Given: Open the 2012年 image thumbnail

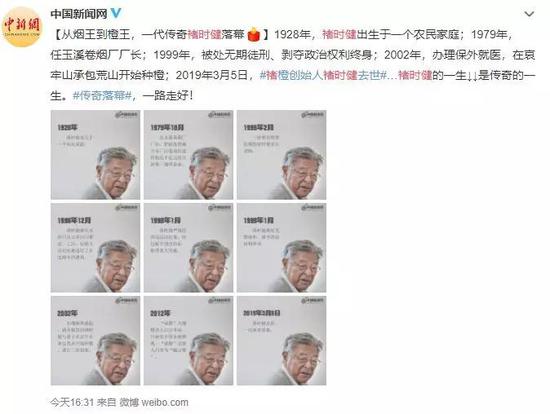Looking at the screenshot, I should click(x=188, y=341).
